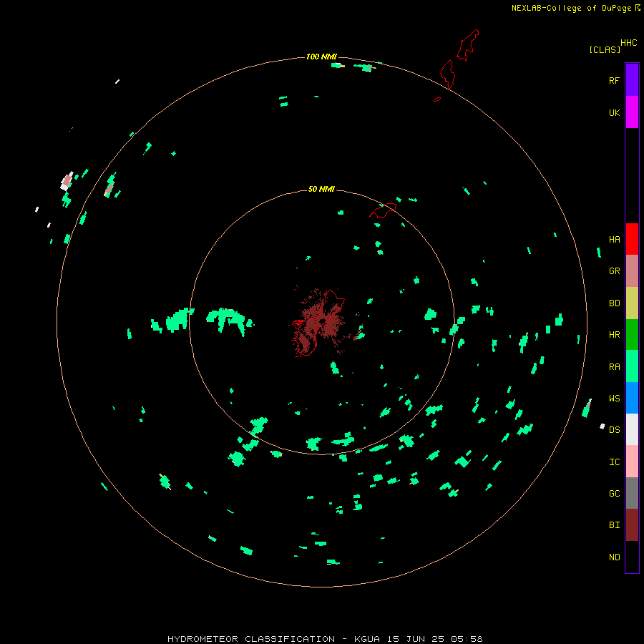Click the "DS" legend label
The height and width of the screenshot is (644, 644).
(x=614, y=429)
